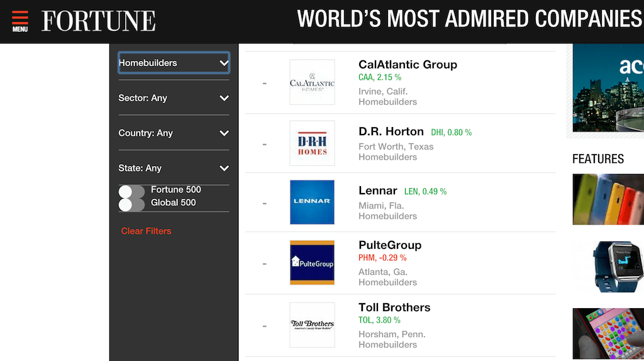Open the Toll Brothers logo

[x=312, y=325]
